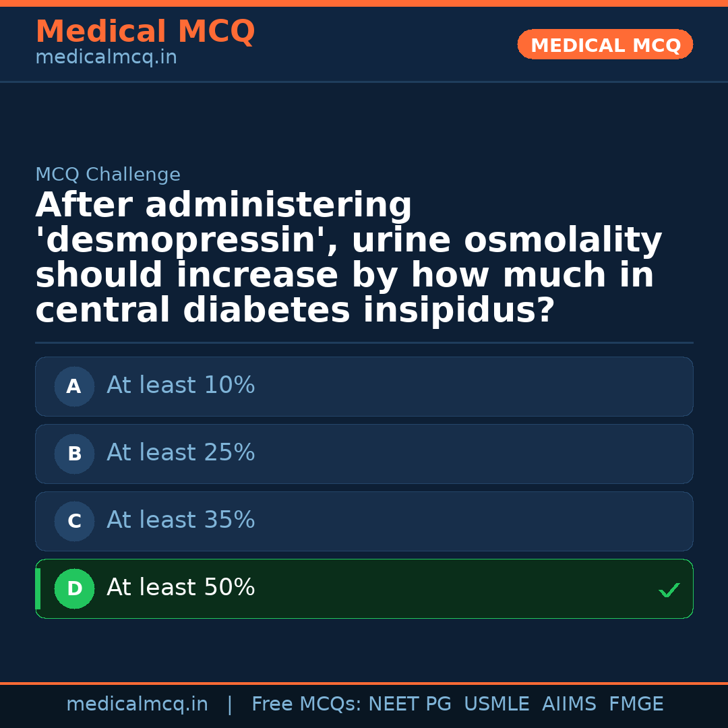This screenshot has width=728, height=728.
Task: Click the "C" letter circle badge
Action: 74,521
